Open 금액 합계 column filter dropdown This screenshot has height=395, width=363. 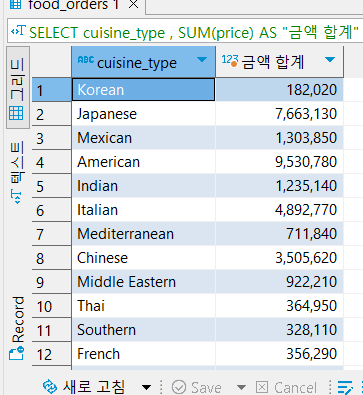(330, 60)
